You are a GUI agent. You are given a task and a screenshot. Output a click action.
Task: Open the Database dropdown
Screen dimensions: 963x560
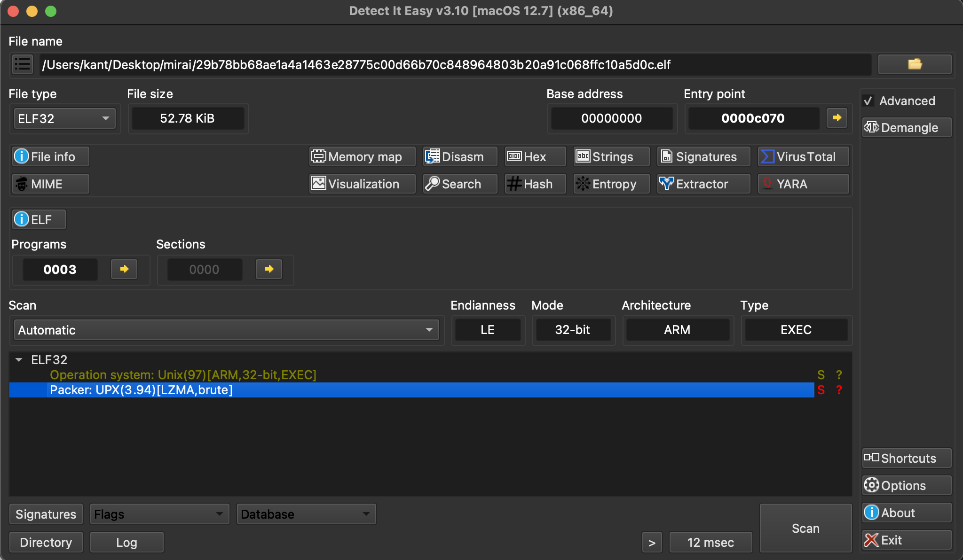pos(306,514)
